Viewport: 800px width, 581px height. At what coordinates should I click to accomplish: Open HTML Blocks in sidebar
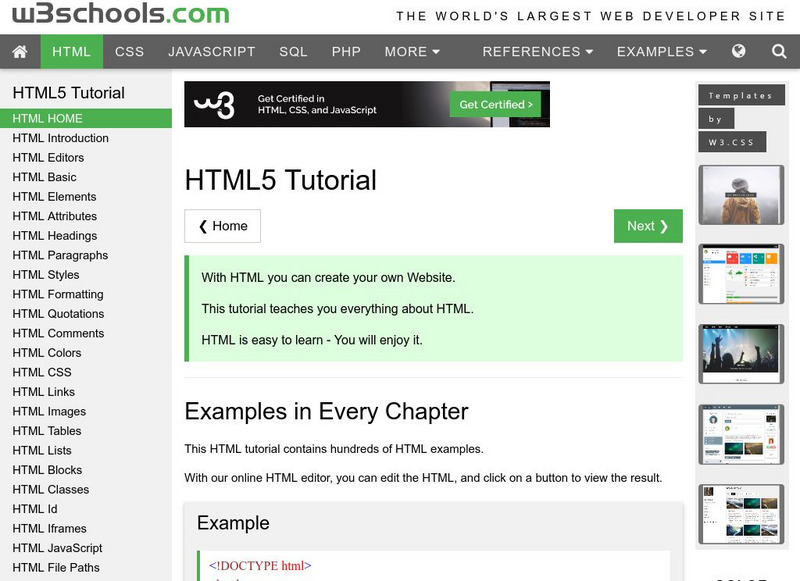(86, 470)
